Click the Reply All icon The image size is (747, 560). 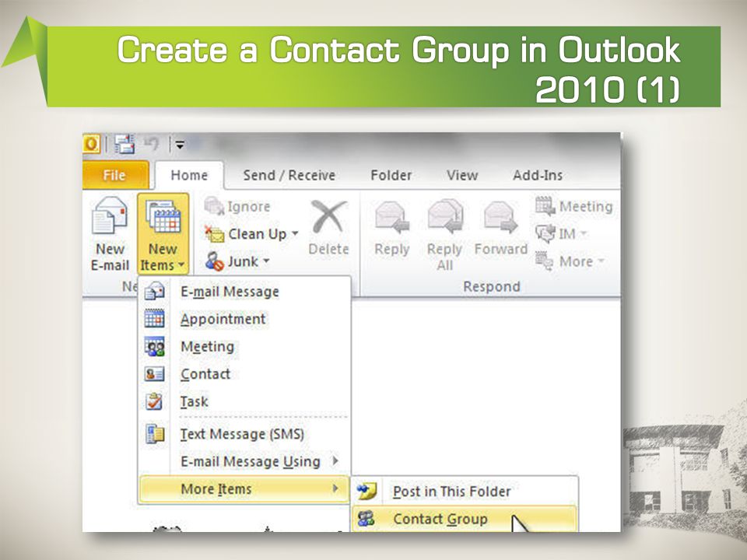point(445,217)
